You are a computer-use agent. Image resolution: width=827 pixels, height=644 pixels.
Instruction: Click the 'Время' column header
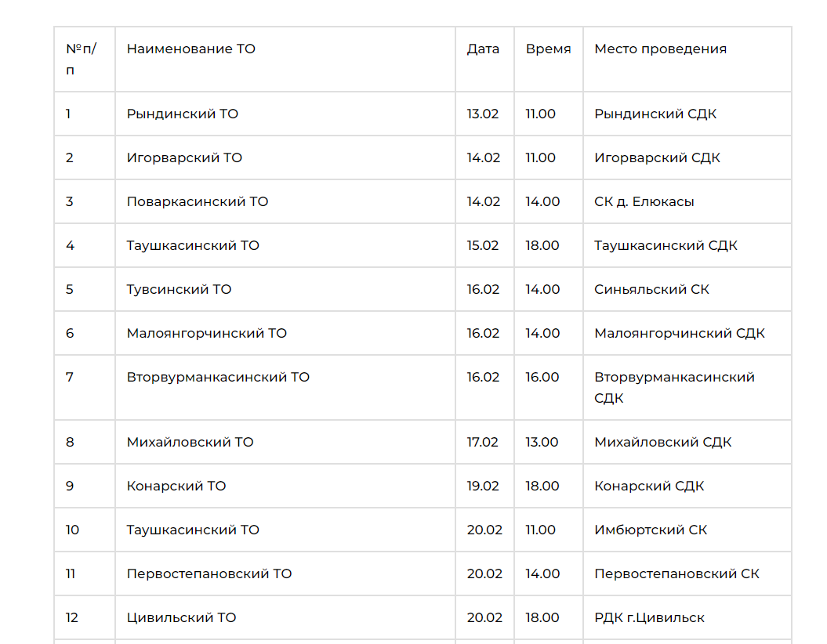pos(548,49)
